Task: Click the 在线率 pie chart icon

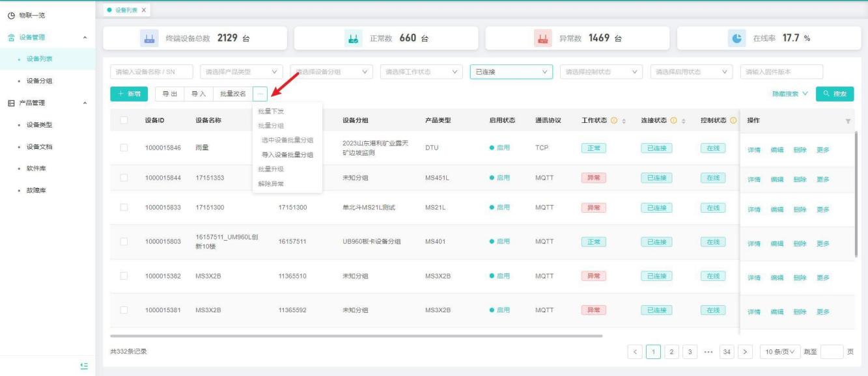Action: coord(733,38)
